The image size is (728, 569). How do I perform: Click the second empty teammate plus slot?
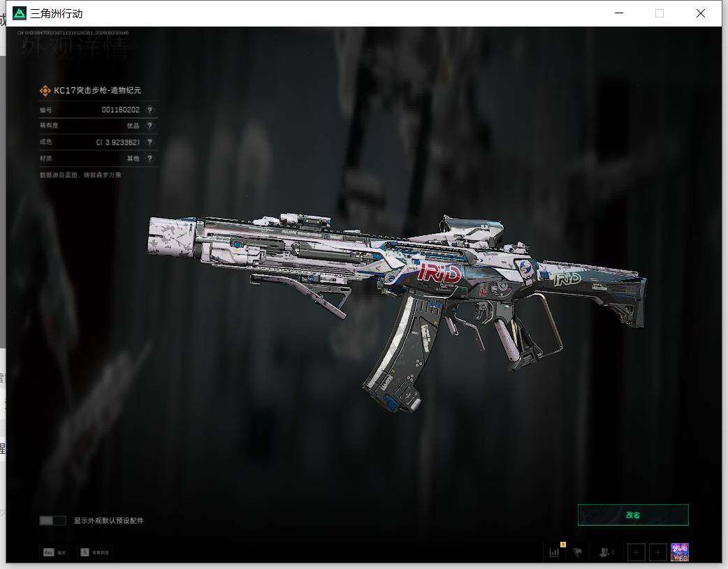pos(658,552)
